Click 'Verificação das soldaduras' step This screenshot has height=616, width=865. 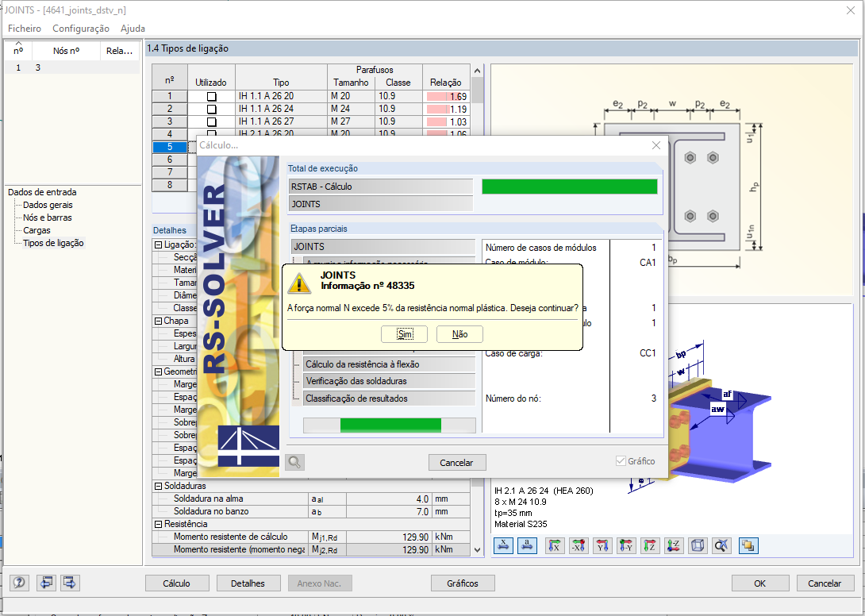click(389, 381)
